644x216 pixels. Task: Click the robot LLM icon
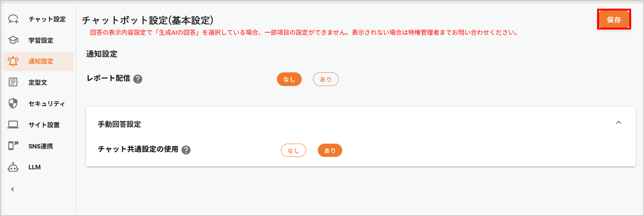[x=13, y=167]
